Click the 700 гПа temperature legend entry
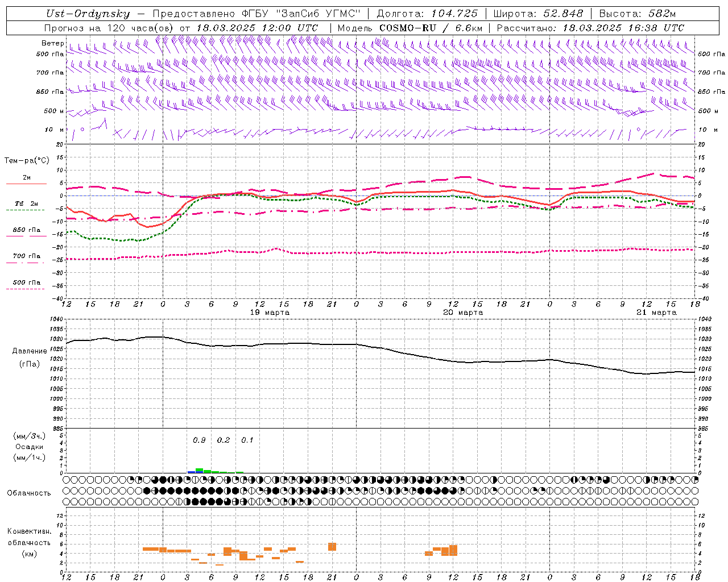This screenshot has width=728, height=582. point(26,256)
